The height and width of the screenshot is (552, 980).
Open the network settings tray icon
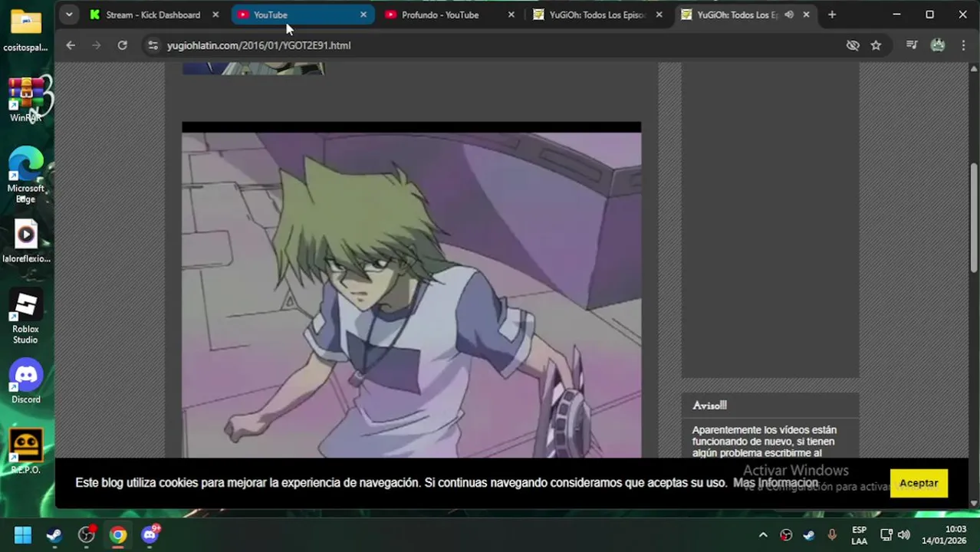886,535
